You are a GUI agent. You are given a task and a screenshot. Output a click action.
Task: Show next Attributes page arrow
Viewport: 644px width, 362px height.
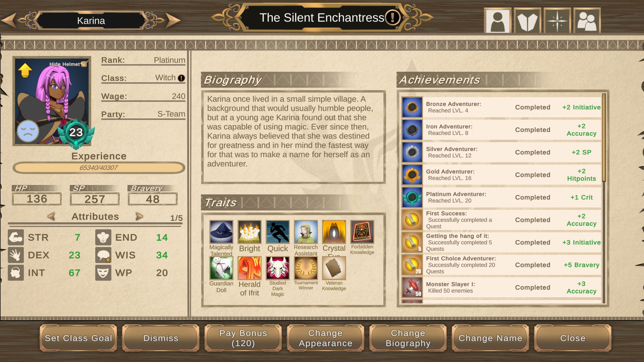(139, 217)
